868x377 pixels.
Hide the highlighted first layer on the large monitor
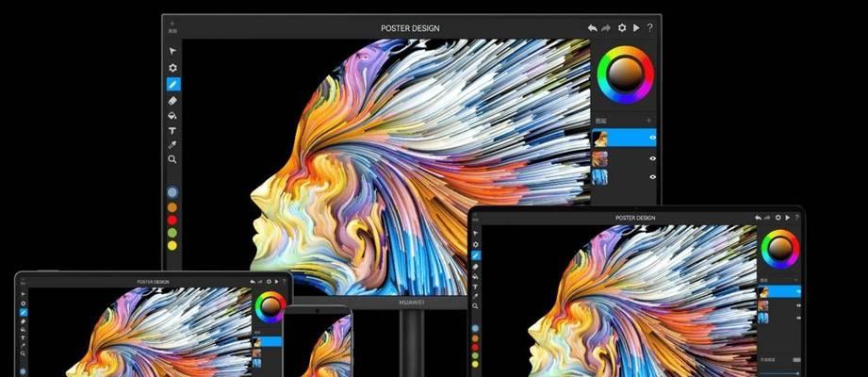653,138
